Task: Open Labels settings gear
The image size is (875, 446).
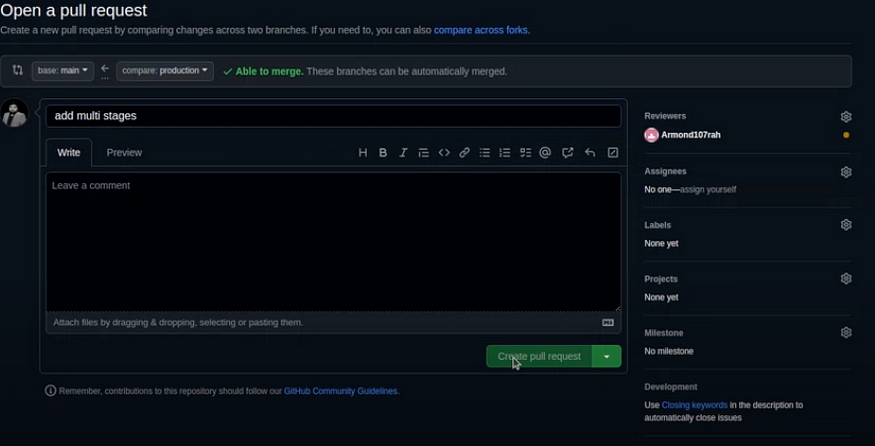Action: click(x=846, y=224)
